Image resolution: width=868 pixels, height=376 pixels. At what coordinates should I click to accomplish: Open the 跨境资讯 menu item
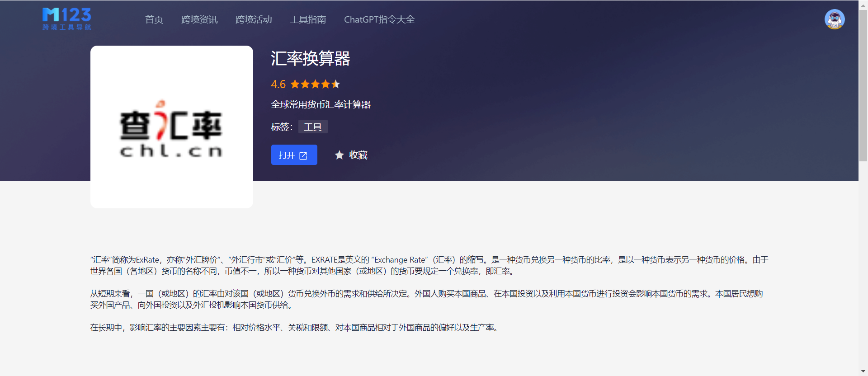tap(199, 19)
